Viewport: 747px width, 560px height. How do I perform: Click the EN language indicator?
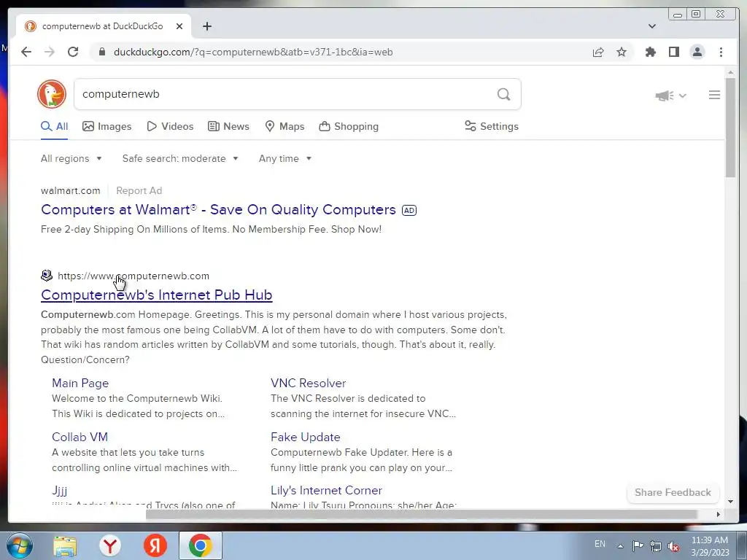600,544
